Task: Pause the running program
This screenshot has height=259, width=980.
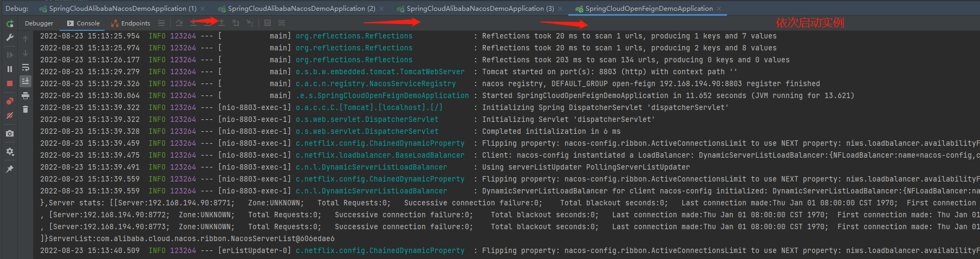Action: 10,69
